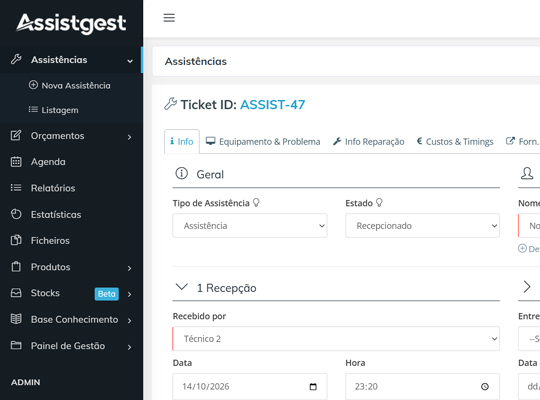Click the list icon beside Listagem

(33, 110)
